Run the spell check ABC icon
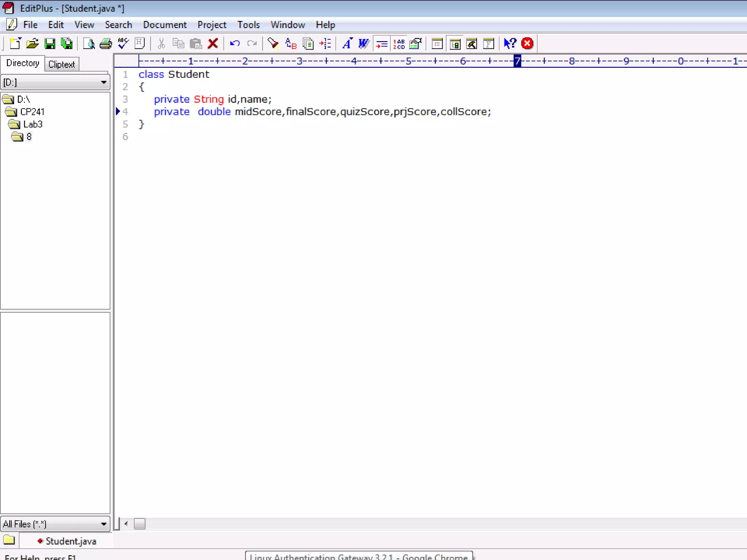 [x=123, y=44]
